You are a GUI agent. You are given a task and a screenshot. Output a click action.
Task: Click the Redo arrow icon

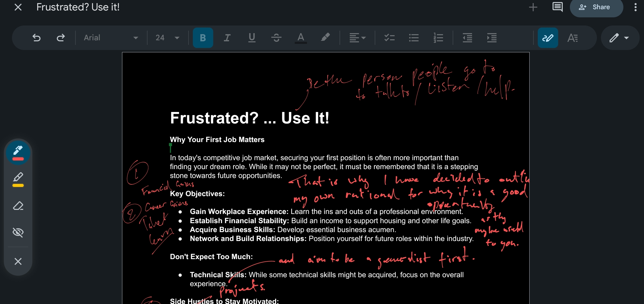coord(61,38)
